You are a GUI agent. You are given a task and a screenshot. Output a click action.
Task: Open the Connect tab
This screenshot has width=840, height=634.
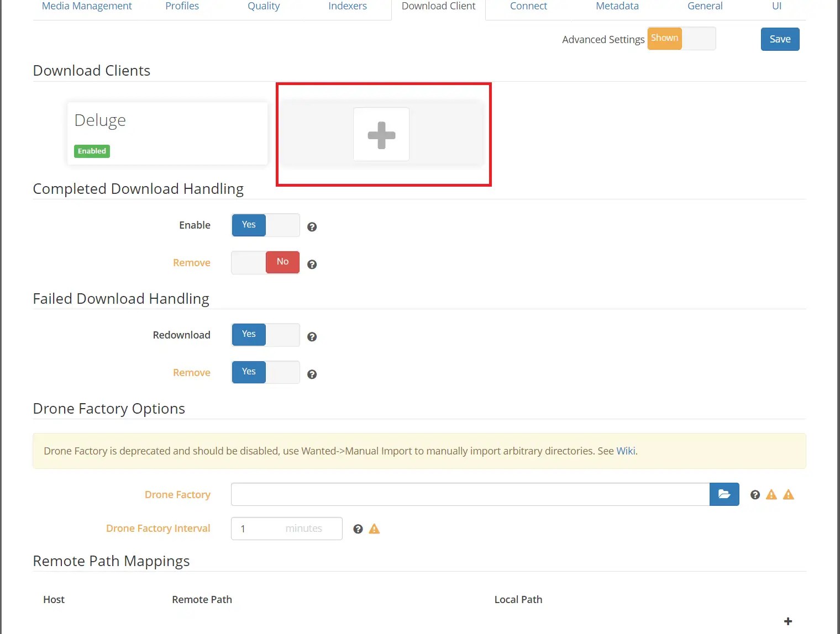(529, 7)
